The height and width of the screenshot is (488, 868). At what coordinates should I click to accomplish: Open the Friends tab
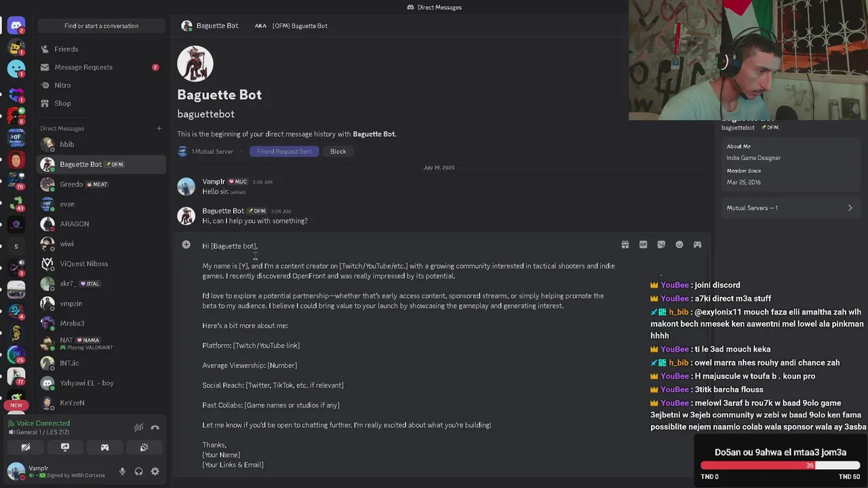[x=66, y=49]
